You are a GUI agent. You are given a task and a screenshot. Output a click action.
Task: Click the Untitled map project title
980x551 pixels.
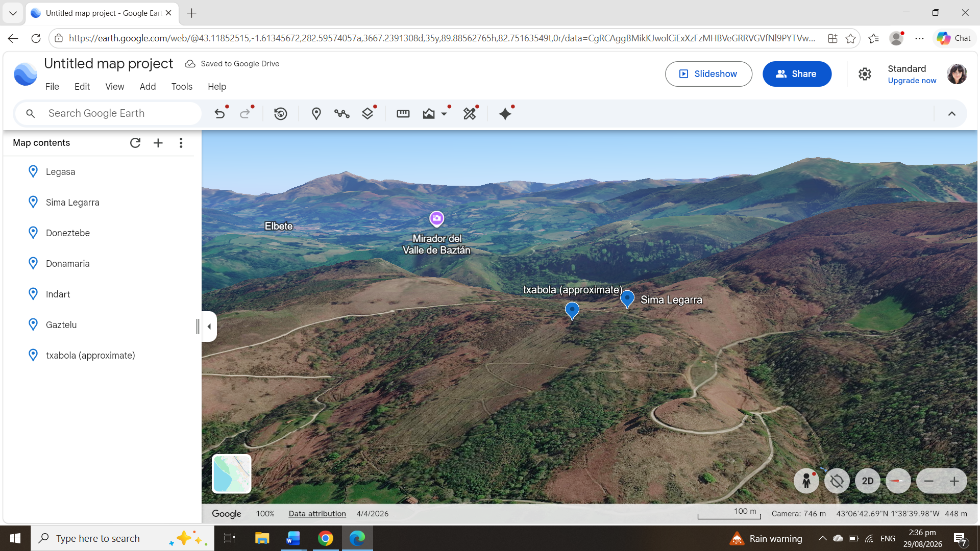tap(109, 64)
